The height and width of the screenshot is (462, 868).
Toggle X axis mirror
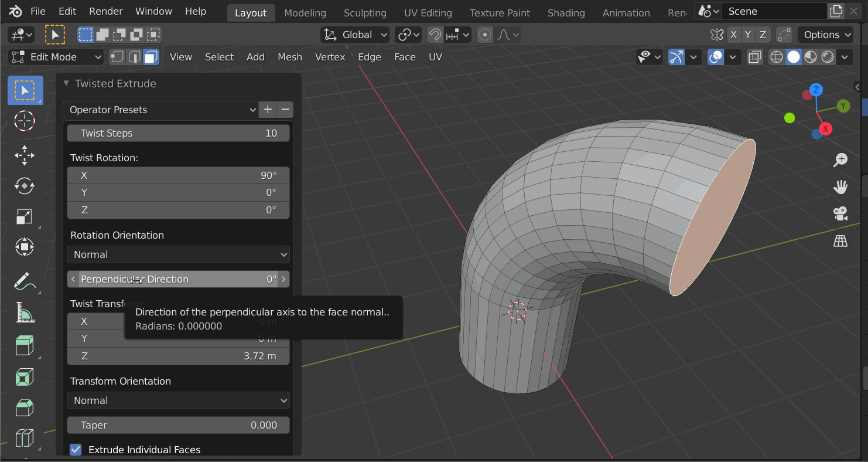[733, 35]
